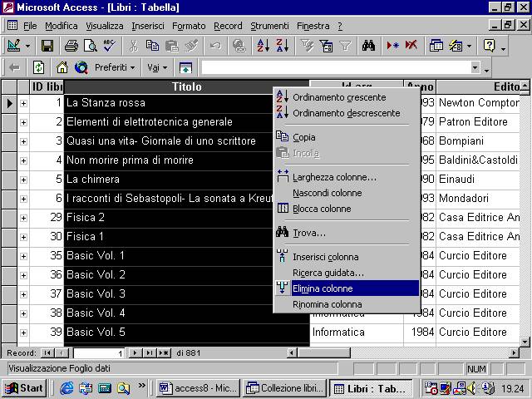Choose Ordinamento crescente in context menu
Screen dimensions: 532x399
pyautogui.click(x=347, y=97)
